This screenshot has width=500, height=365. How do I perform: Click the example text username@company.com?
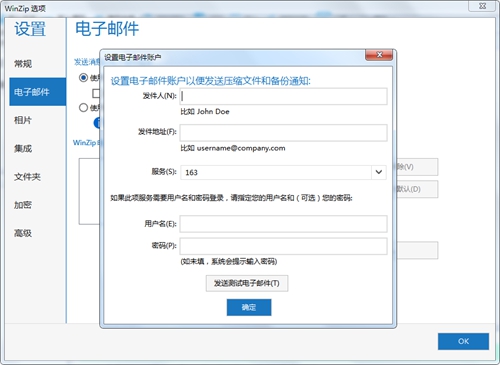[x=241, y=148]
